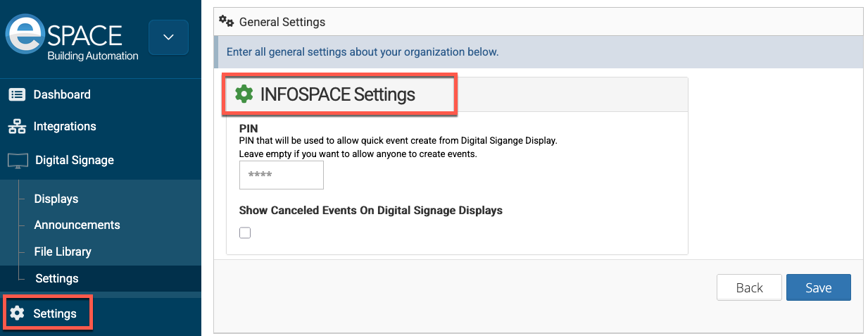
Task: Go to Displays submenu item
Action: click(x=56, y=199)
